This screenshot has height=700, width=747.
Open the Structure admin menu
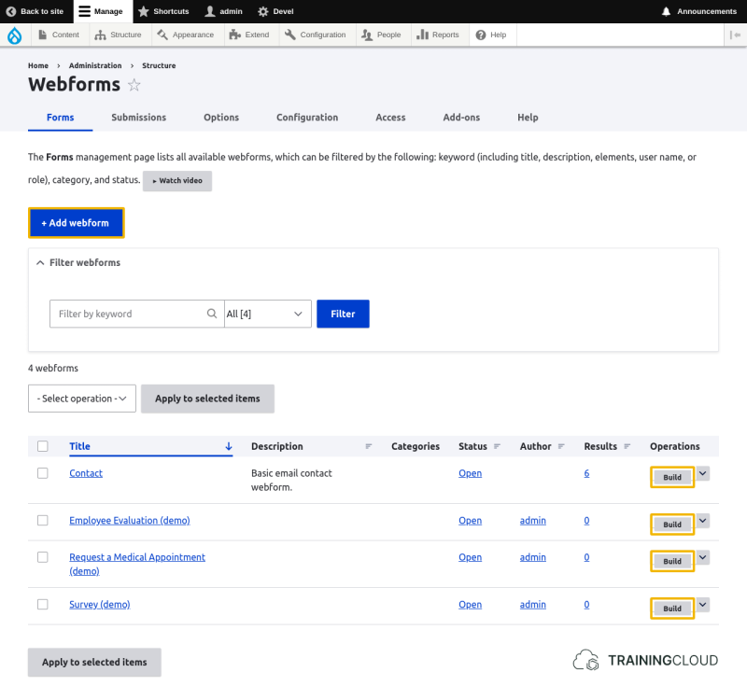tap(119, 35)
